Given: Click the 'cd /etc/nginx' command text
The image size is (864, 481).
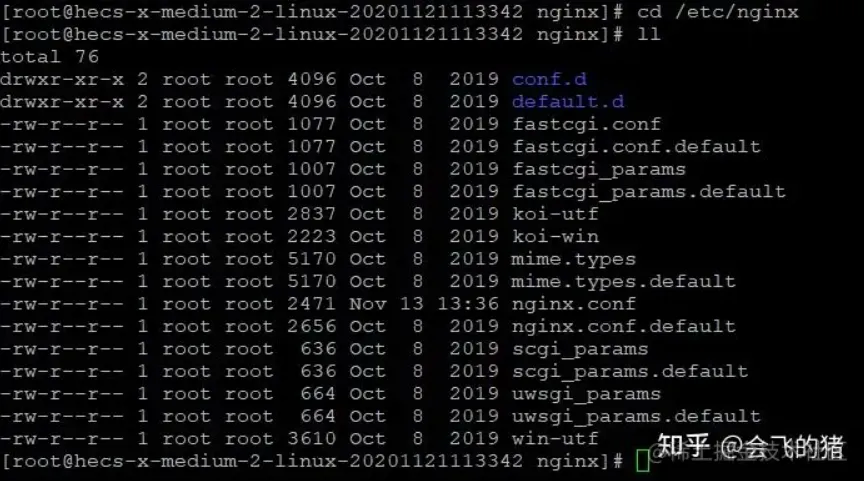Looking at the screenshot, I should coord(718,12).
